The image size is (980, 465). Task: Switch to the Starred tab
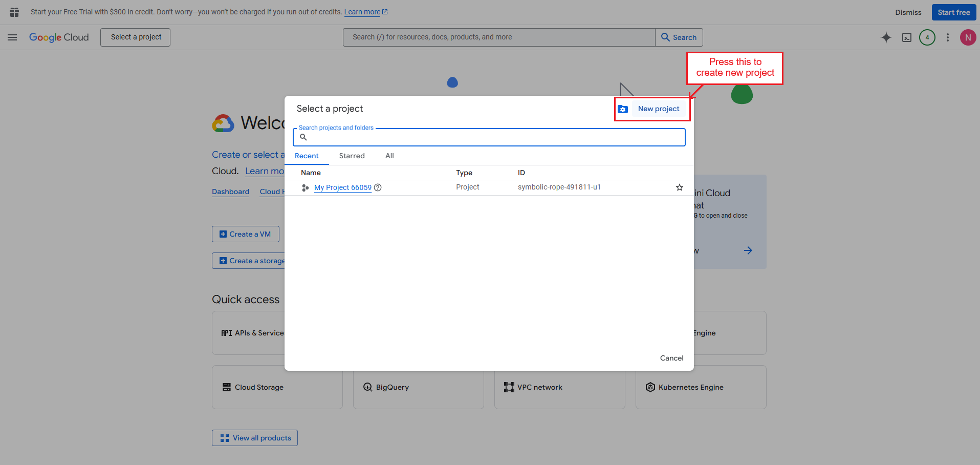pos(352,156)
